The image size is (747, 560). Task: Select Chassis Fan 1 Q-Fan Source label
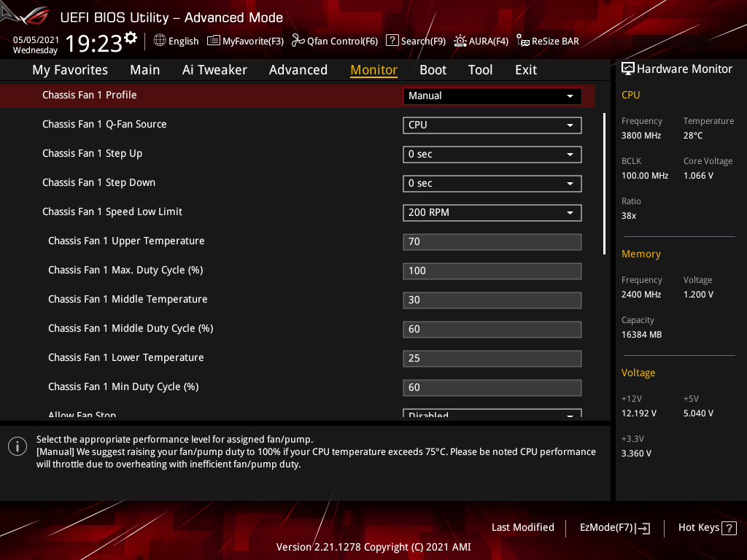[104, 124]
